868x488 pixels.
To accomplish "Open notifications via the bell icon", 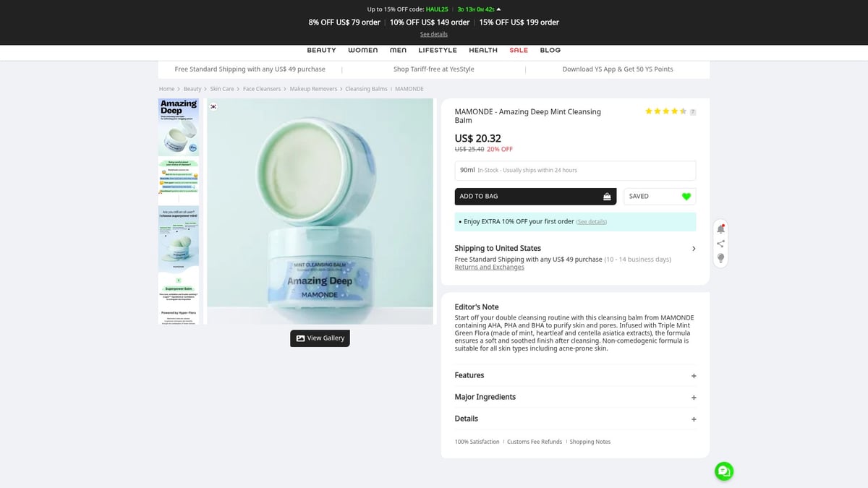I will coord(720,228).
